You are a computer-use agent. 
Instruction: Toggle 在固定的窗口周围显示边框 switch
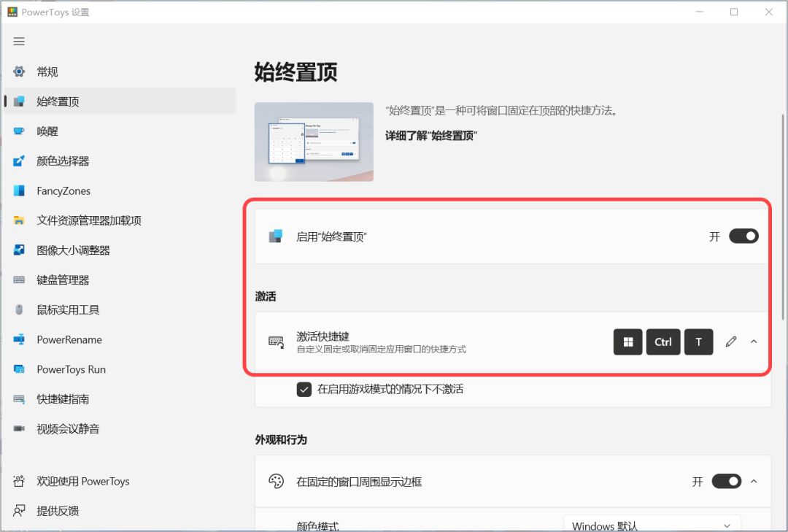(x=727, y=482)
